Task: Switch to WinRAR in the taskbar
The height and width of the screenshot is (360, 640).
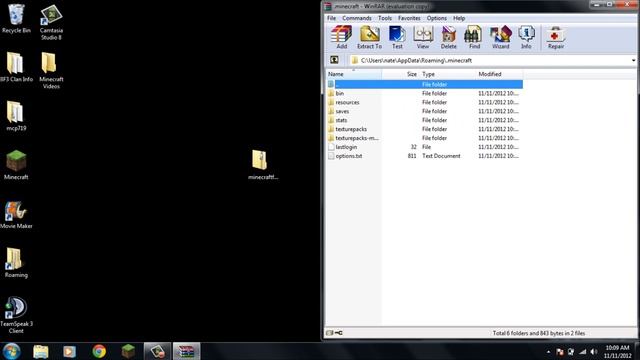Action: 186,351
